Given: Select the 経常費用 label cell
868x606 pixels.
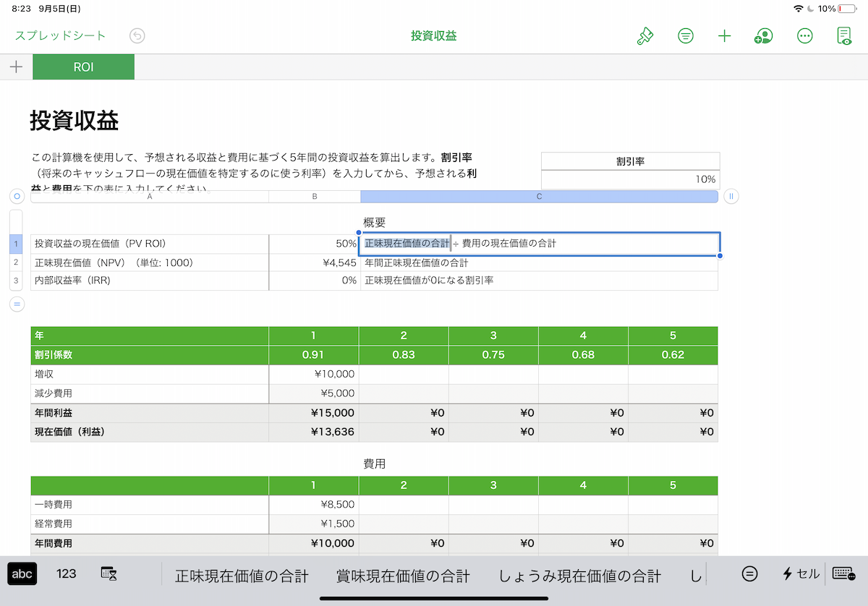Looking at the screenshot, I should pos(150,524).
